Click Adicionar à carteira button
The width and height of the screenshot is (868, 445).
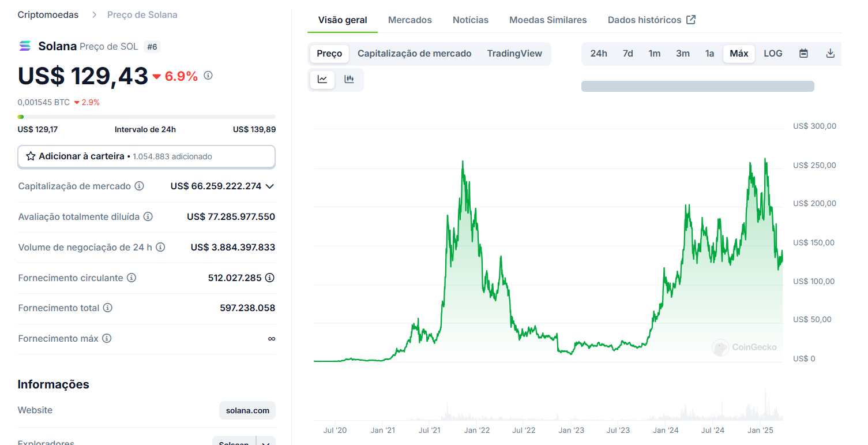click(x=146, y=156)
